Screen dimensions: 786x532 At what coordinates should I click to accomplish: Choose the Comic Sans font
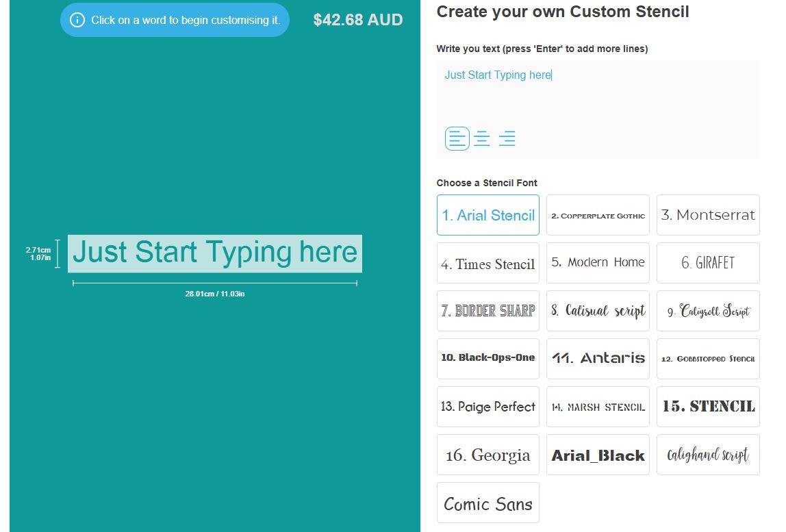point(488,503)
